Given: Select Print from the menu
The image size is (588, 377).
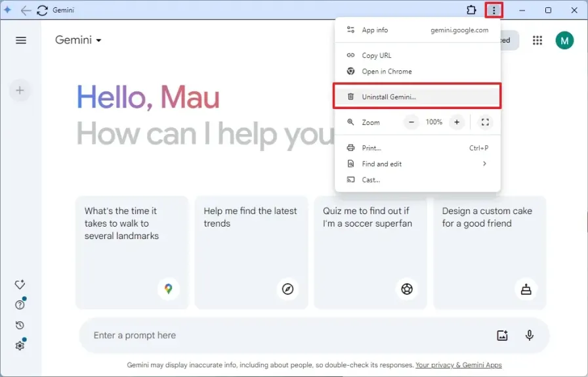Looking at the screenshot, I should tap(417, 148).
